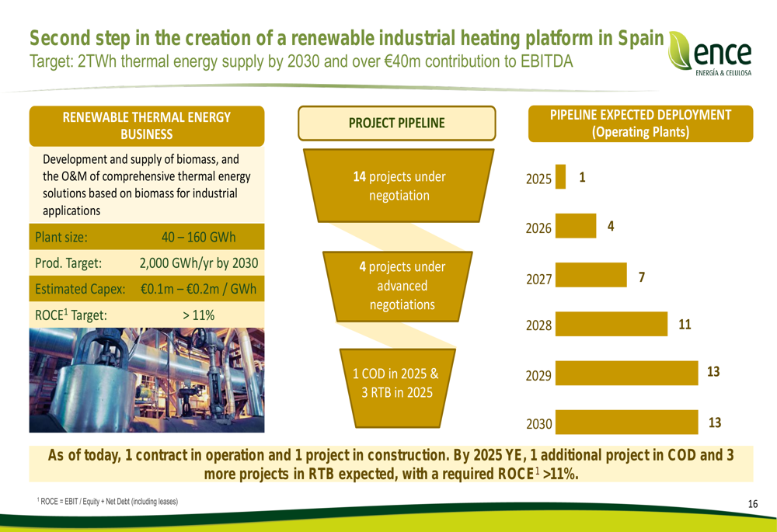This screenshot has height=532, width=777.
Task: Select the subtitle 'Target: 2TWh thermal energy supply'
Action: coord(301,61)
